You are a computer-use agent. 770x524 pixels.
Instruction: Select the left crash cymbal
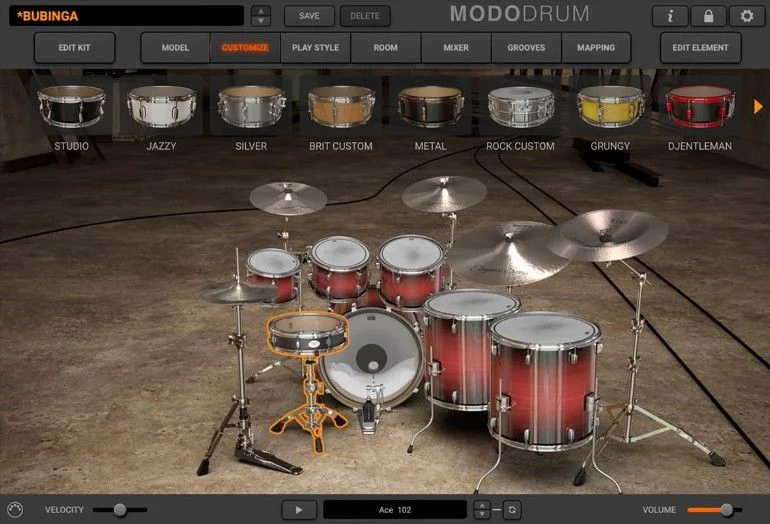tap(288, 198)
